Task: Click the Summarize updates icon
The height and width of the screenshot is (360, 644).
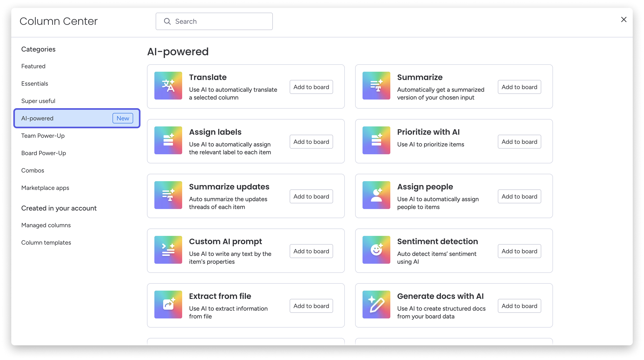Action: tap(168, 195)
